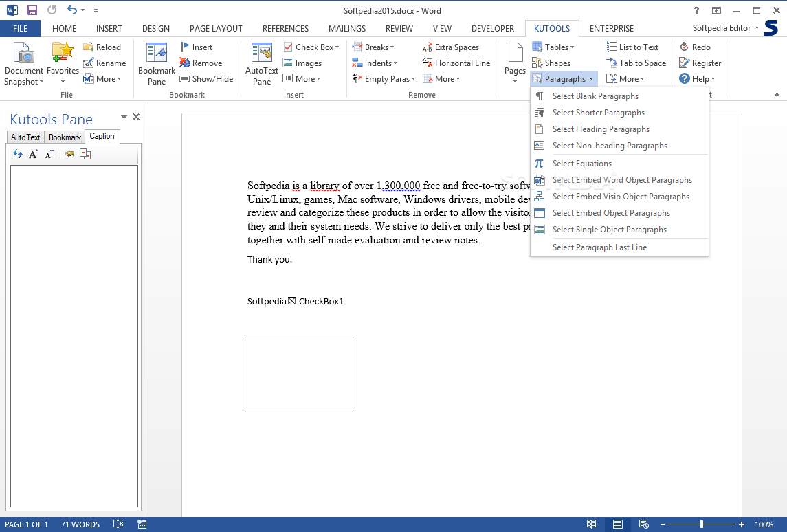Adjust the zoom slider handle
Image resolution: width=787 pixels, height=532 pixels.
click(702, 524)
